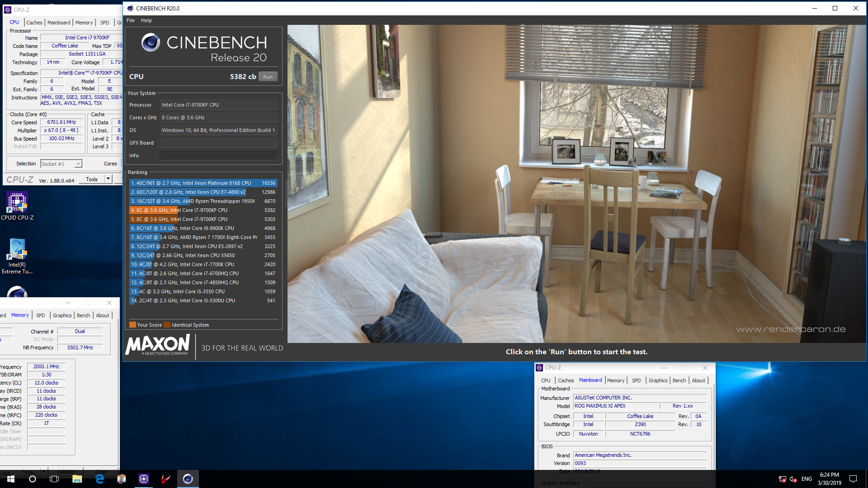Switch to Cinebench via taskbar icon
The height and width of the screenshot is (488, 868).
[x=188, y=479]
